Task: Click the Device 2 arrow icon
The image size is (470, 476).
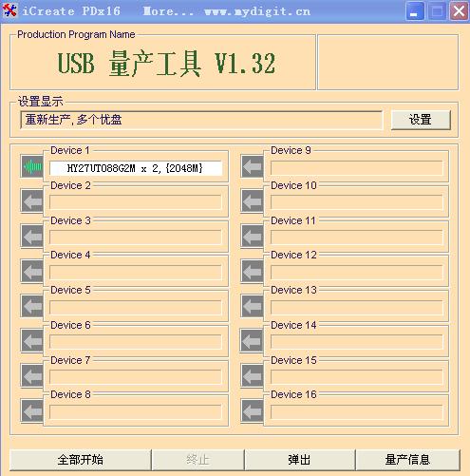Action: 32,201
